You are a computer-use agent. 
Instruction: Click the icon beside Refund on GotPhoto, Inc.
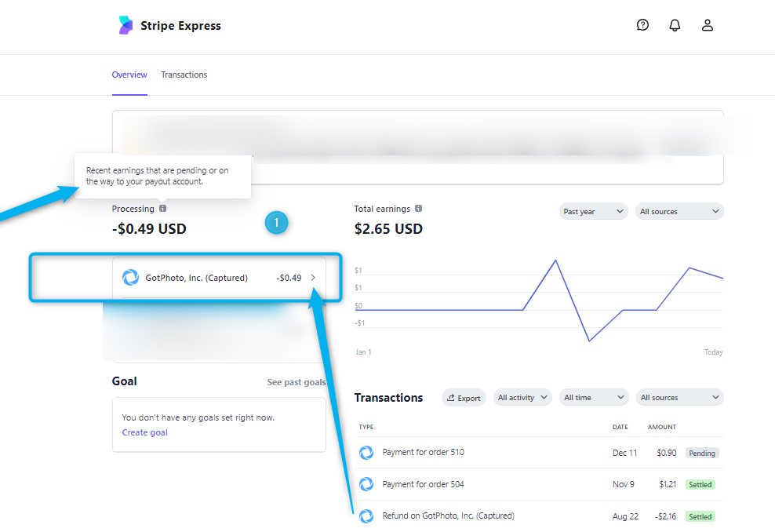tap(366, 516)
